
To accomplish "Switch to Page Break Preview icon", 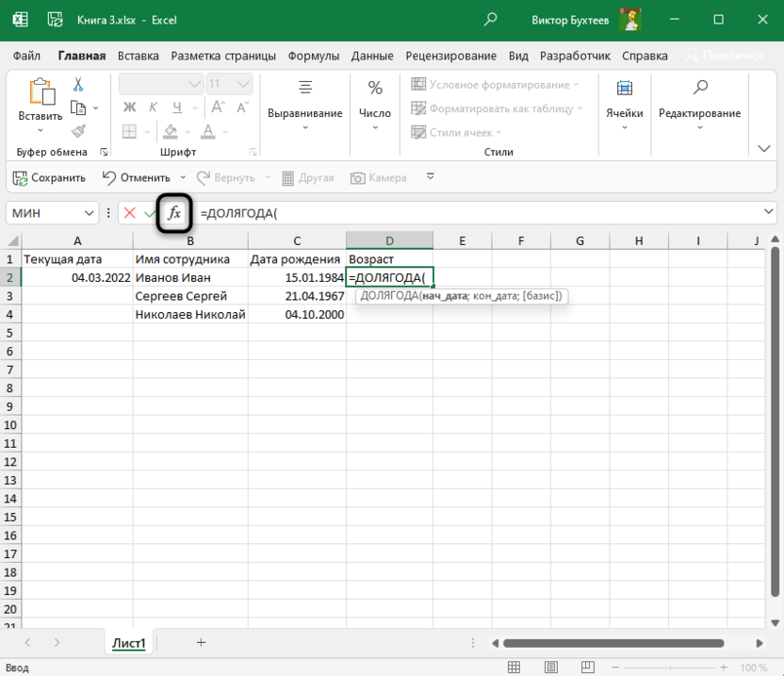I will (588, 667).
